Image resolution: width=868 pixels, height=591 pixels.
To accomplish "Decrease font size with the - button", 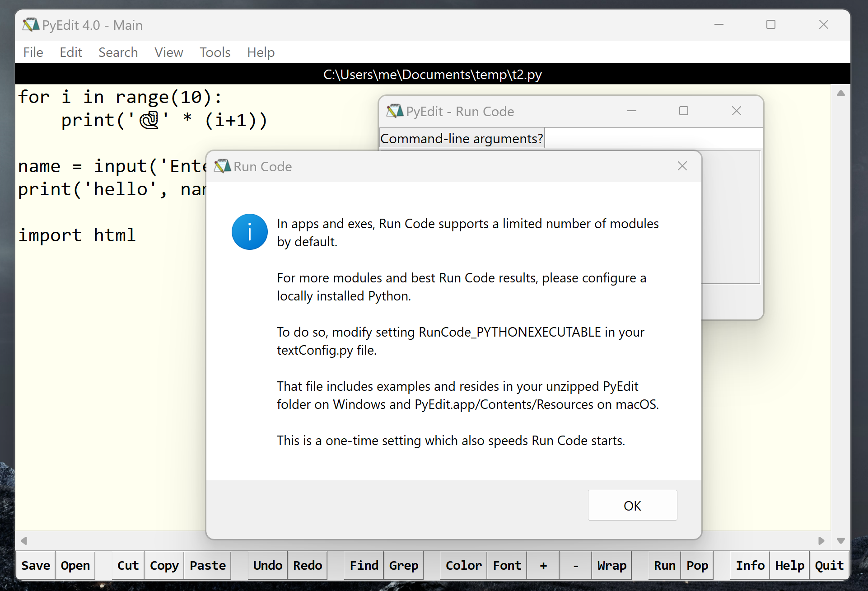I will [576, 565].
